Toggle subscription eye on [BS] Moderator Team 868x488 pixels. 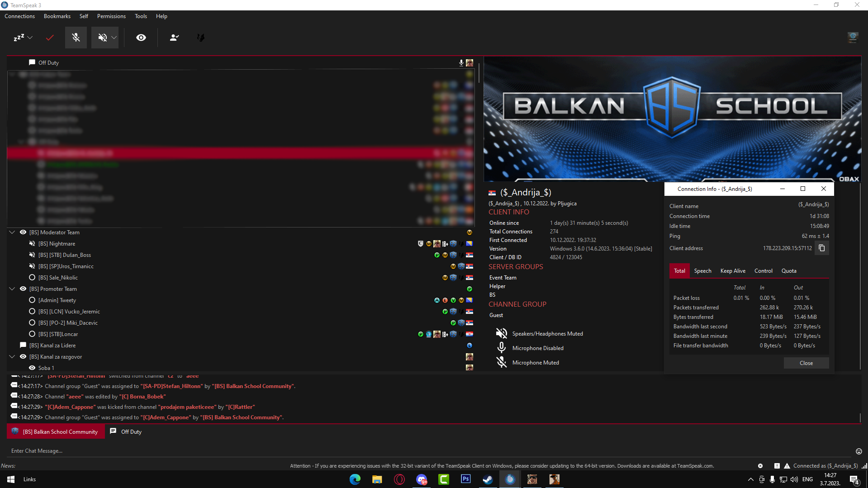pyautogui.click(x=23, y=232)
